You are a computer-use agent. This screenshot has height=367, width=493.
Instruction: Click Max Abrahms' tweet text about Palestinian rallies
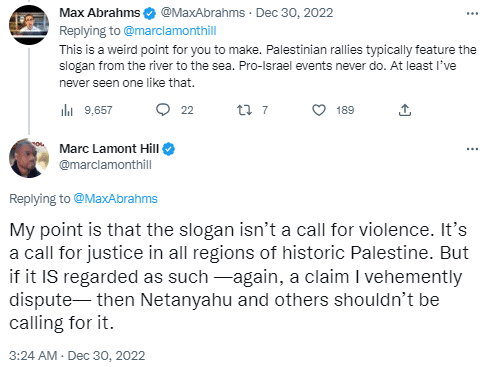pyautogui.click(x=268, y=66)
